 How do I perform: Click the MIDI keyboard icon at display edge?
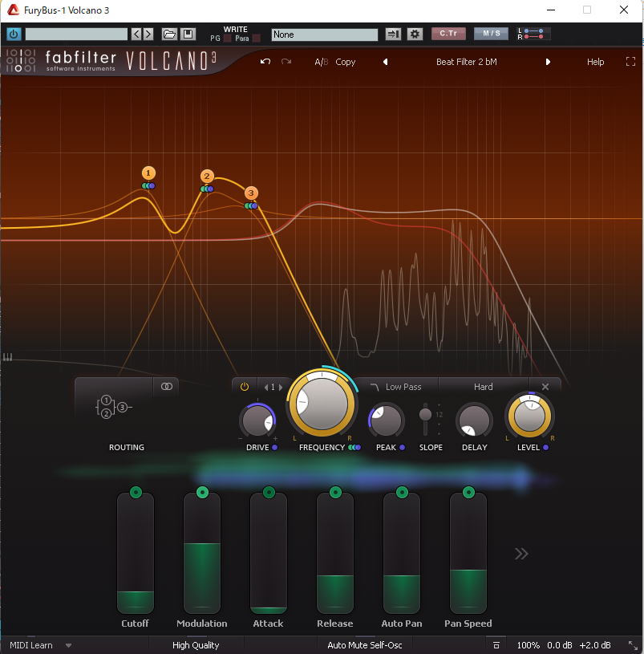point(7,357)
